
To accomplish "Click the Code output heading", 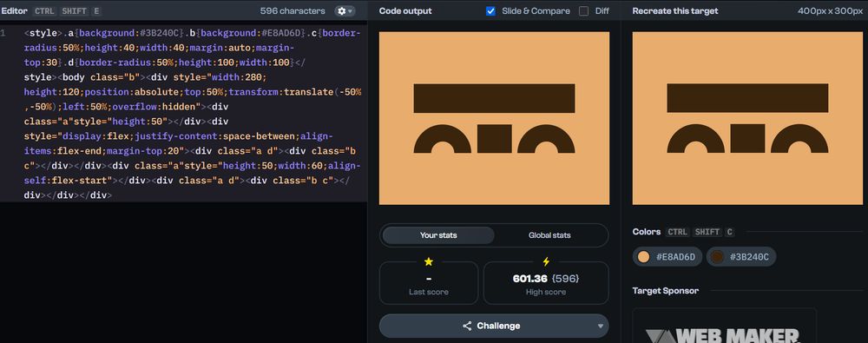I will 405,11.
